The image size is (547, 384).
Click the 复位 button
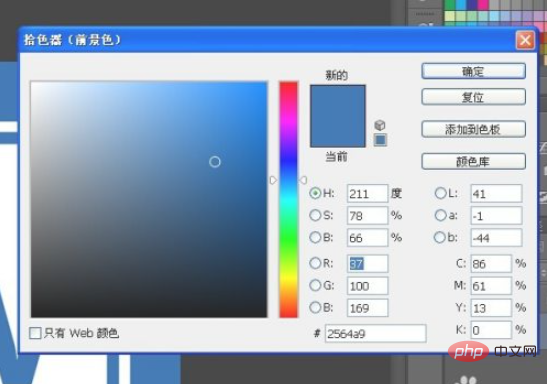[x=473, y=97]
